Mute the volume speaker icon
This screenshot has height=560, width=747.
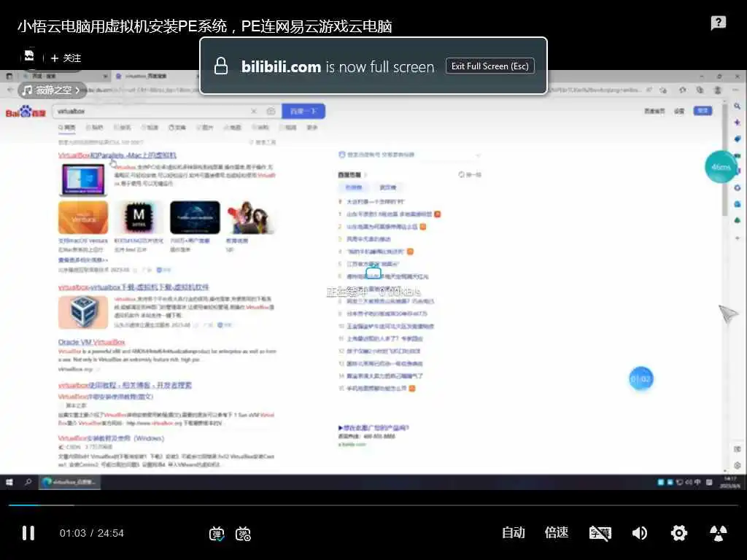coord(640,533)
